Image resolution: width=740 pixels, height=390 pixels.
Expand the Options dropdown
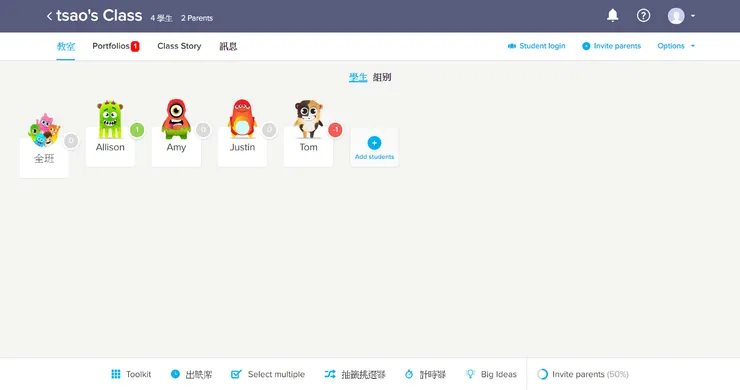pos(676,46)
